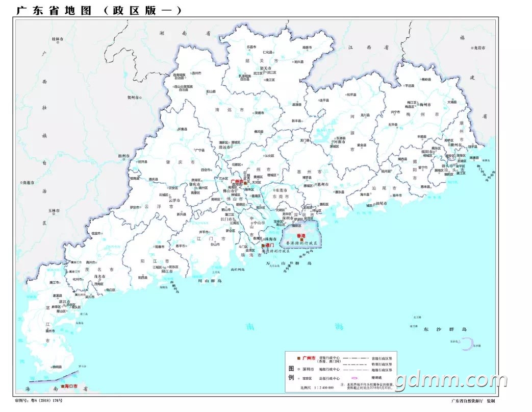Screen dimensions: 532x412
Task: Click the 深圳市 circle symbol in legend
Action: coord(298,369)
